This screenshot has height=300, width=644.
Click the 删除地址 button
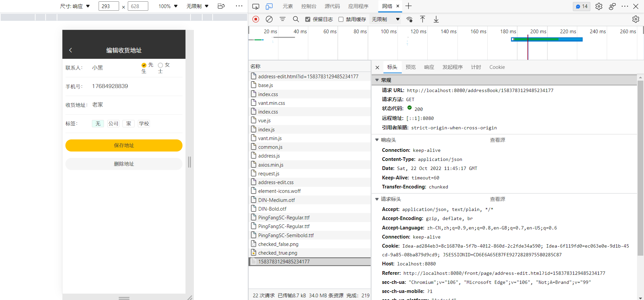[124, 164]
